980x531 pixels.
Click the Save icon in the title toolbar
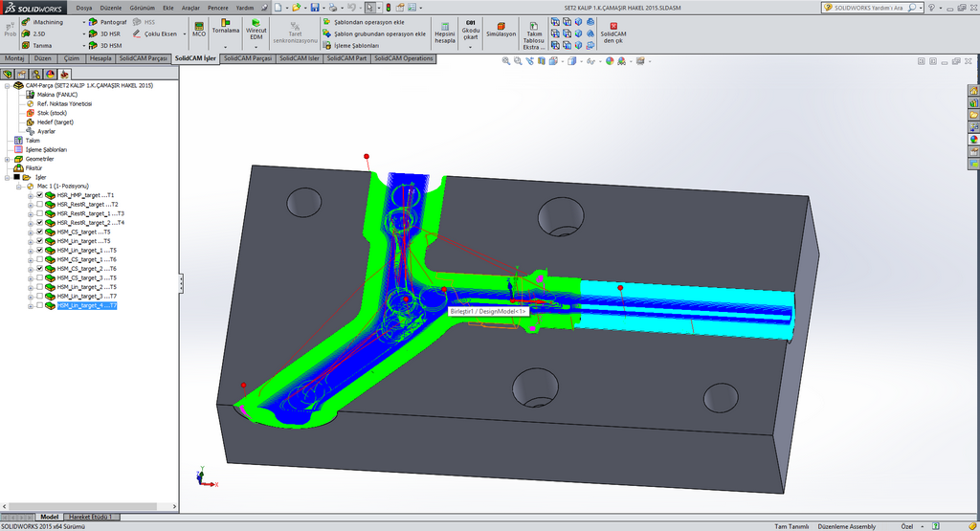coord(315,7)
